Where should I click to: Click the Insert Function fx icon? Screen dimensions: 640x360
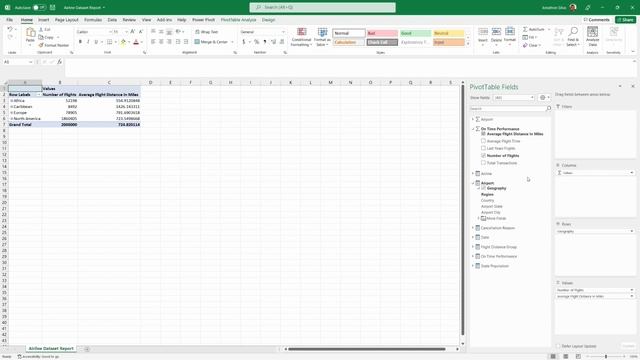[60, 62]
